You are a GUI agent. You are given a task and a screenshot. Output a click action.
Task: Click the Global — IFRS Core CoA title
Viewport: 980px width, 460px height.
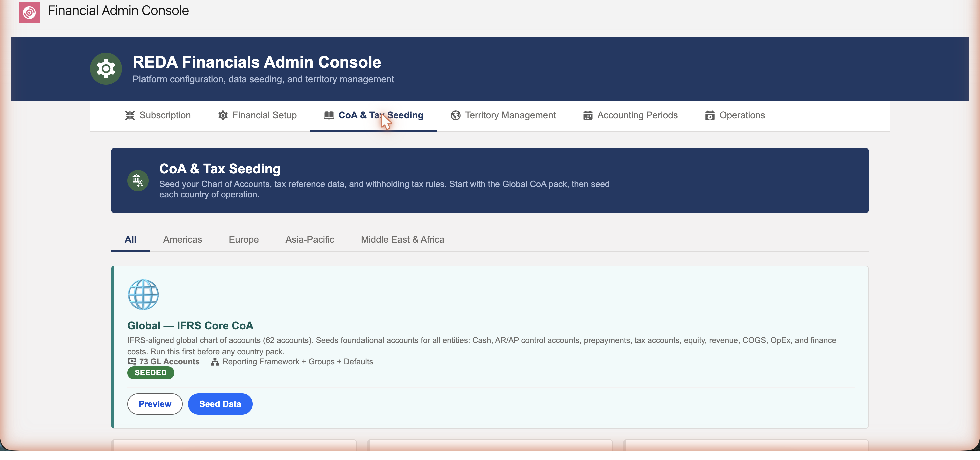tap(190, 326)
